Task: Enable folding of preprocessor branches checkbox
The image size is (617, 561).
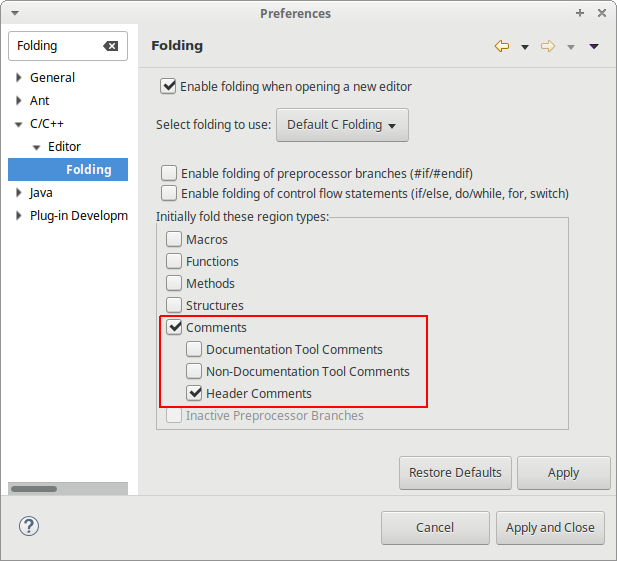Action: point(169,173)
